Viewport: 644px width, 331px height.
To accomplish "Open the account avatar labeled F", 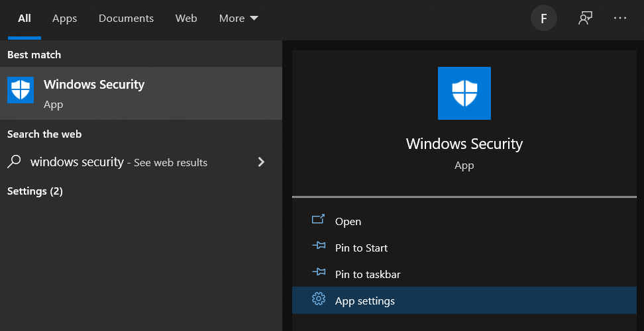I will [544, 19].
